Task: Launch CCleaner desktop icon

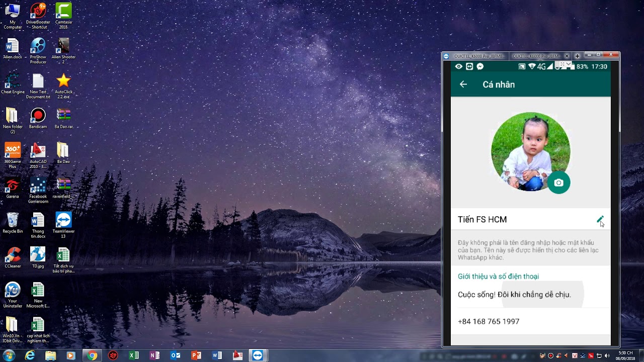Action: (x=13, y=257)
